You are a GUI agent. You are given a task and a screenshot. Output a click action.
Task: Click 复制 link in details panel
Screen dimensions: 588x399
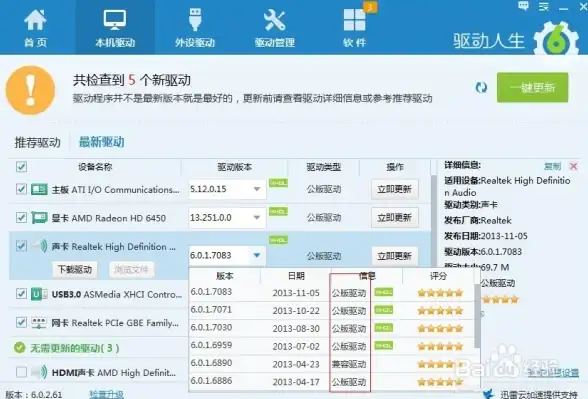[552, 166]
